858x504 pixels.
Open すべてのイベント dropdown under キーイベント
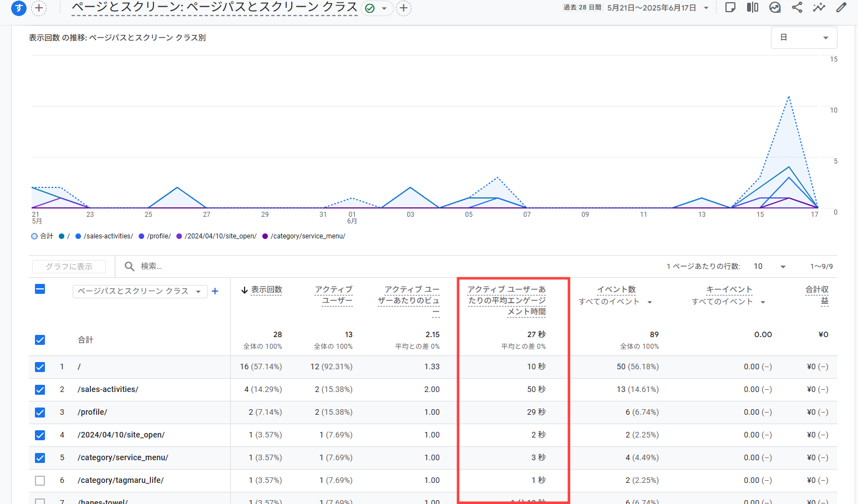pos(728,302)
